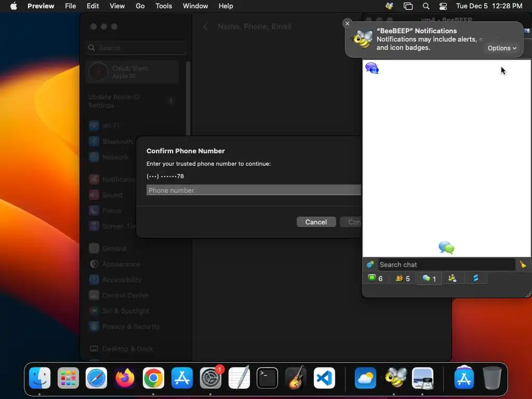The image size is (532, 399).
Task: Open Bluetooth in Settings sidebar
Action: point(111,141)
